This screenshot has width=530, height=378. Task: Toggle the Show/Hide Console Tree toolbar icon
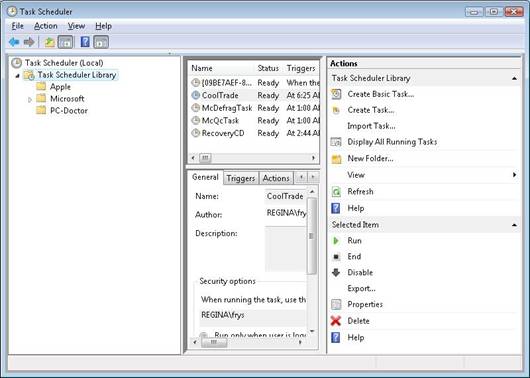point(65,42)
